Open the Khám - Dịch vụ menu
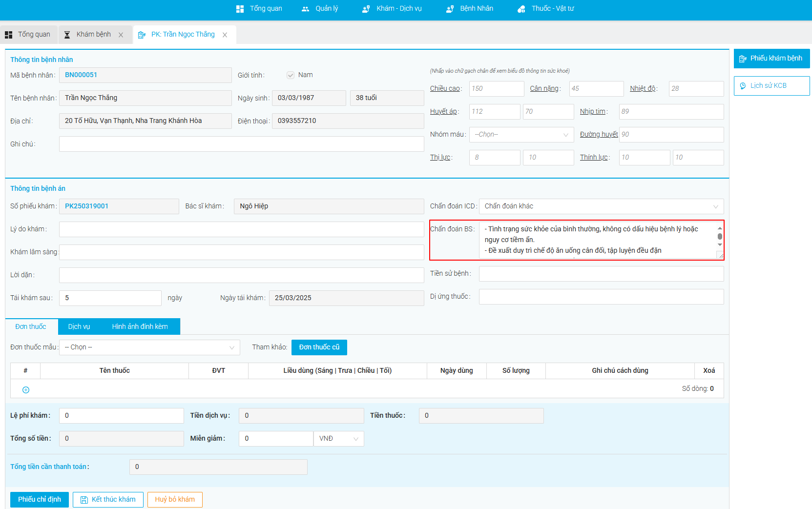This screenshot has height=509, width=812. 392,9
